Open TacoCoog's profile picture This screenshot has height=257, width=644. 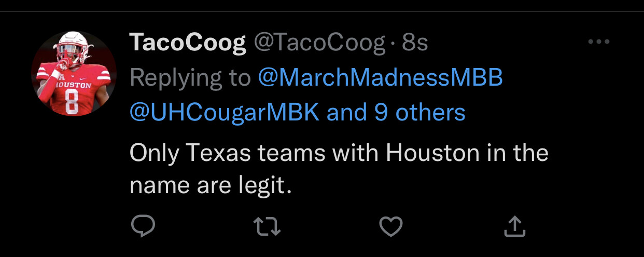point(74,73)
